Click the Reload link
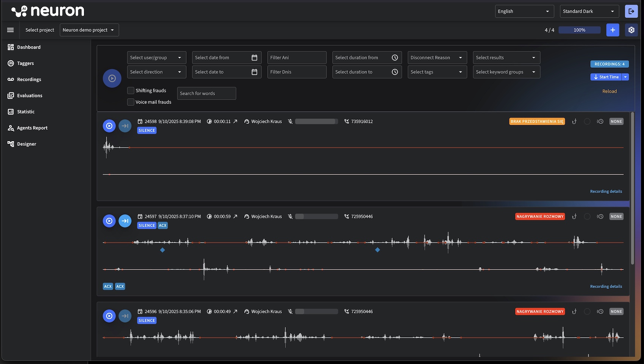644x364 pixels. (x=609, y=91)
